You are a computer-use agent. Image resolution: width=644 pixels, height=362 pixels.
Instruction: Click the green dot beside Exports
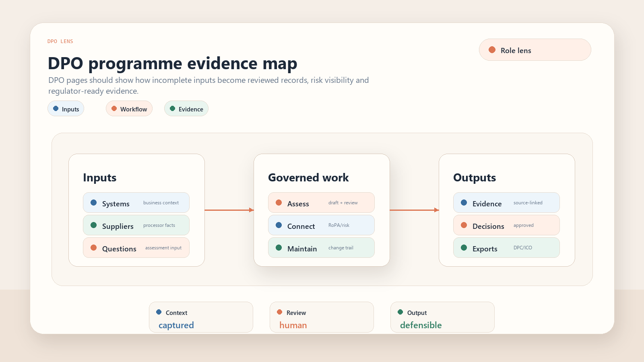pyautogui.click(x=464, y=248)
